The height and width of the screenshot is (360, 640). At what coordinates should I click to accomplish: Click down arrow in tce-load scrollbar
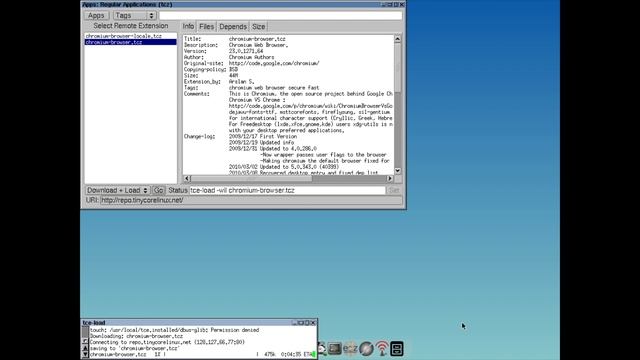(x=85, y=354)
